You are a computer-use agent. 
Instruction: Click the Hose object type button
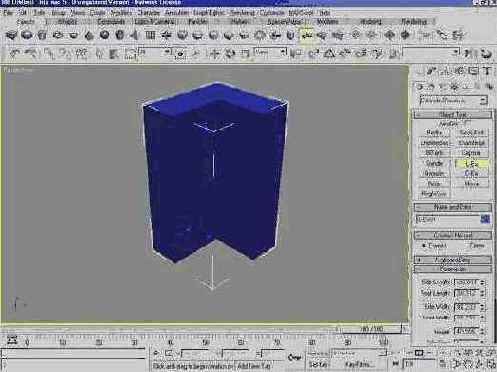(x=471, y=184)
